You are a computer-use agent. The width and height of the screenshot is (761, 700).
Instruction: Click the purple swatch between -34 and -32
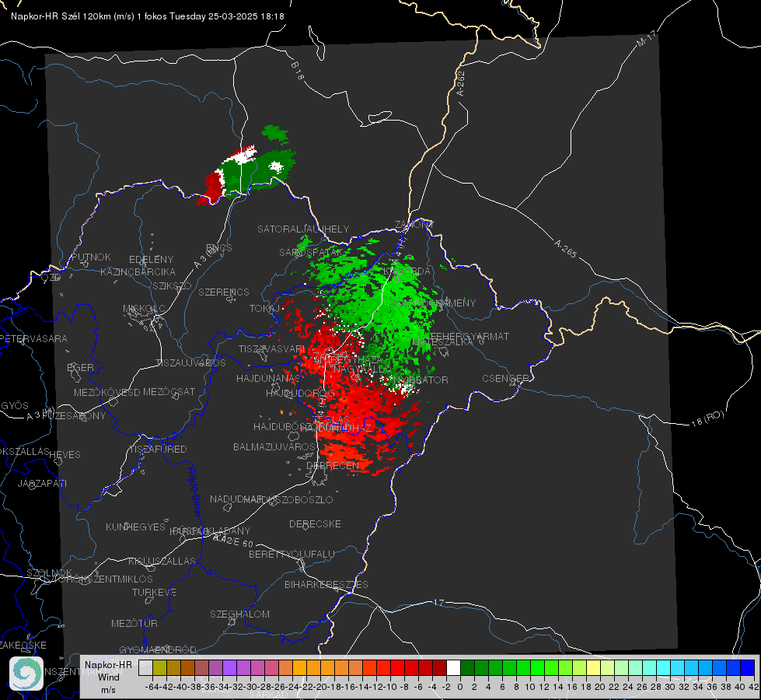pos(229,668)
